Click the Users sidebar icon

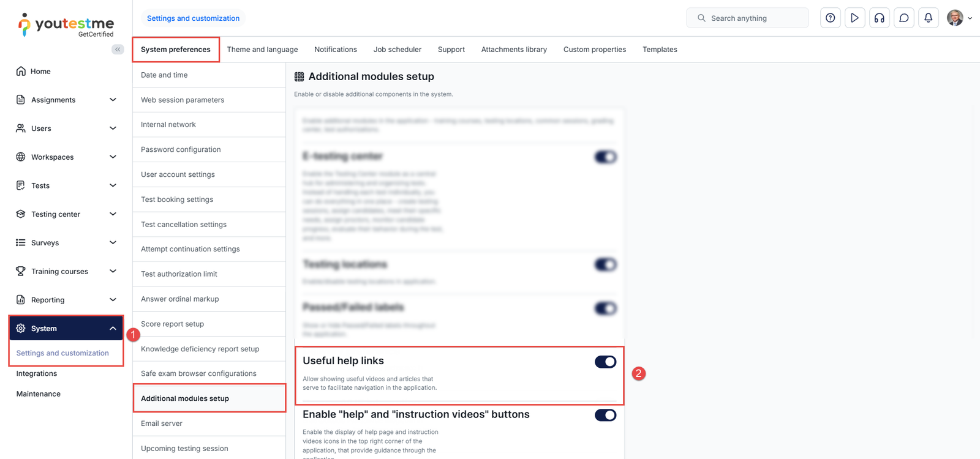pyautogui.click(x=21, y=129)
